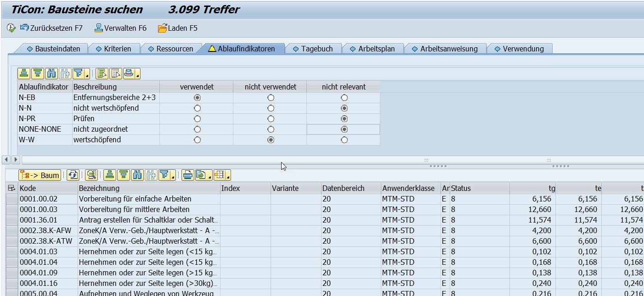Switch to the Kriterien tab
This screenshot has width=644, height=296.
(x=113, y=49)
